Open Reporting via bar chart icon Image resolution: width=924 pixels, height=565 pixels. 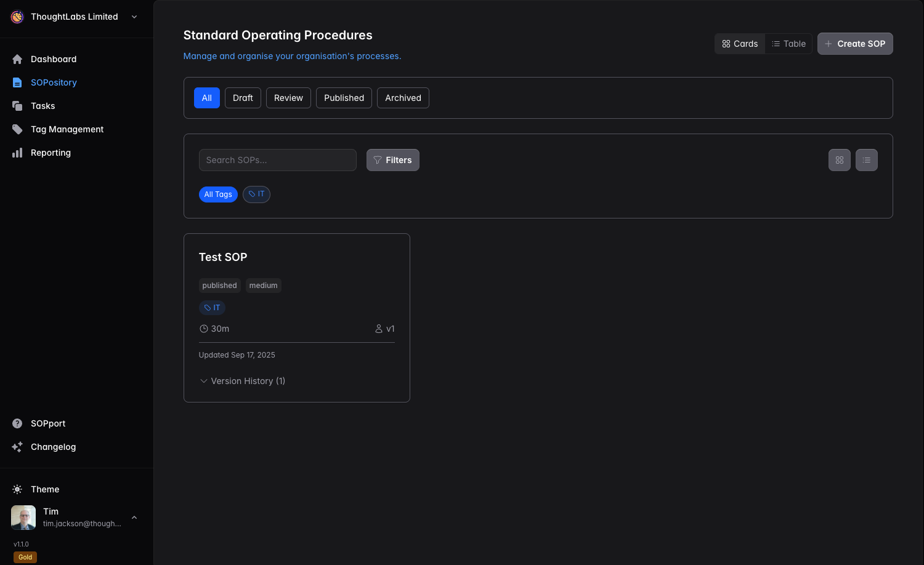17,153
